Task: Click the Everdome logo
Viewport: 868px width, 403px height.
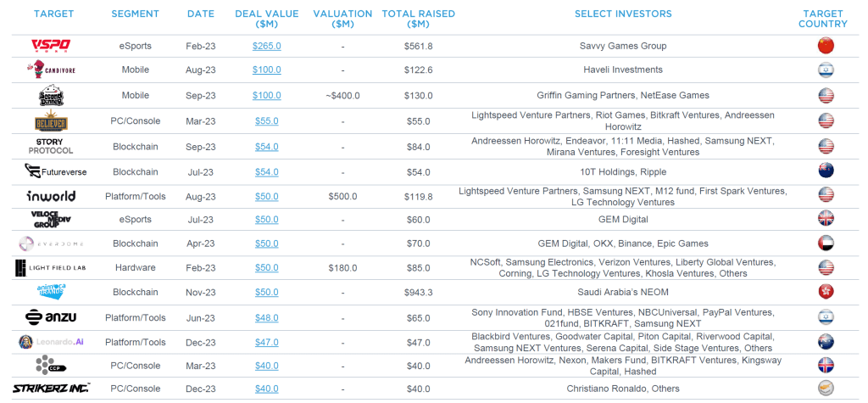Action: point(50,243)
